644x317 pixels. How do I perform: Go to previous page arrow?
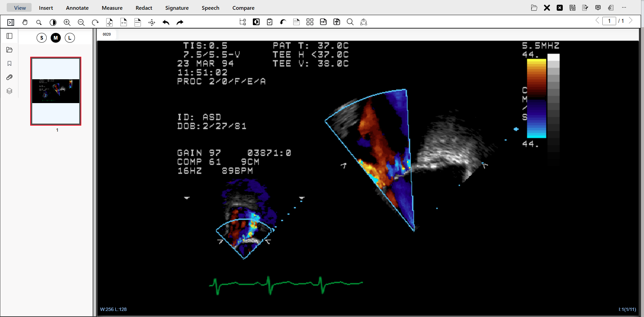click(597, 20)
